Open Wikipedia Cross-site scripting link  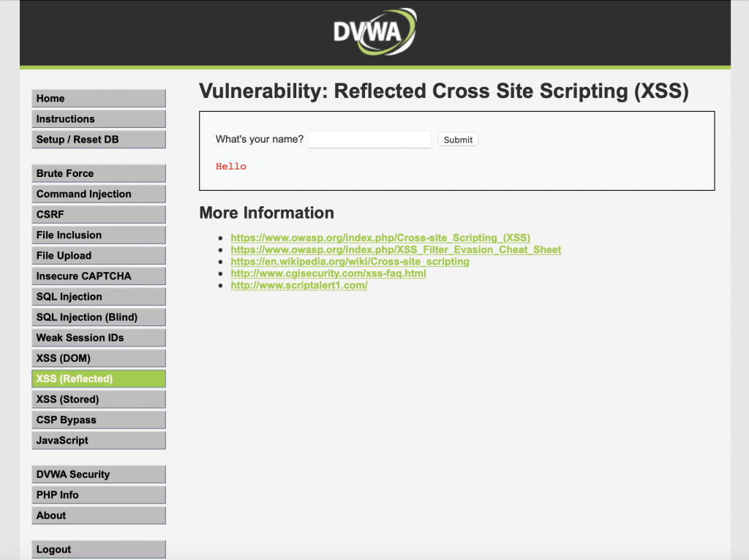[x=350, y=262]
